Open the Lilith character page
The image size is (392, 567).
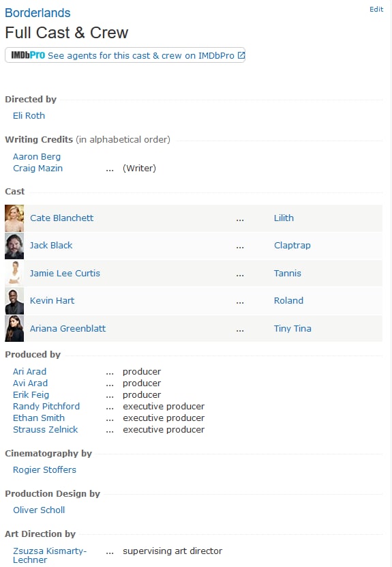coord(284,218)
